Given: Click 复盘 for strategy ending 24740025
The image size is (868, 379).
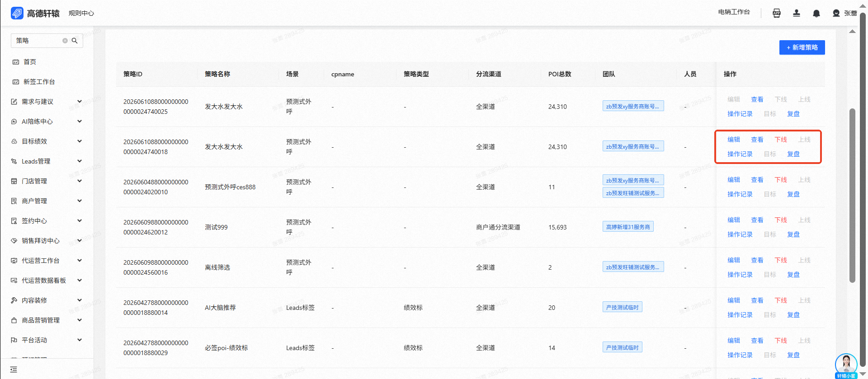Looking at the screenshot, I should (x=793, y=114).
